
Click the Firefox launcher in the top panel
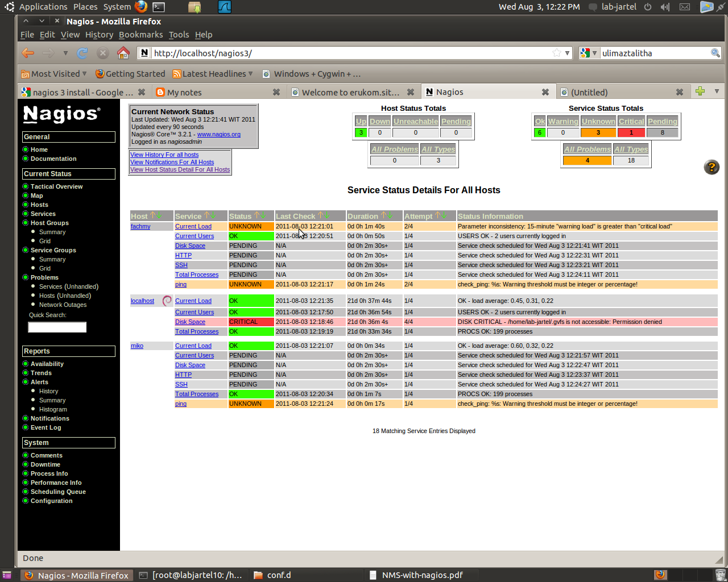[x=141, y=7]
